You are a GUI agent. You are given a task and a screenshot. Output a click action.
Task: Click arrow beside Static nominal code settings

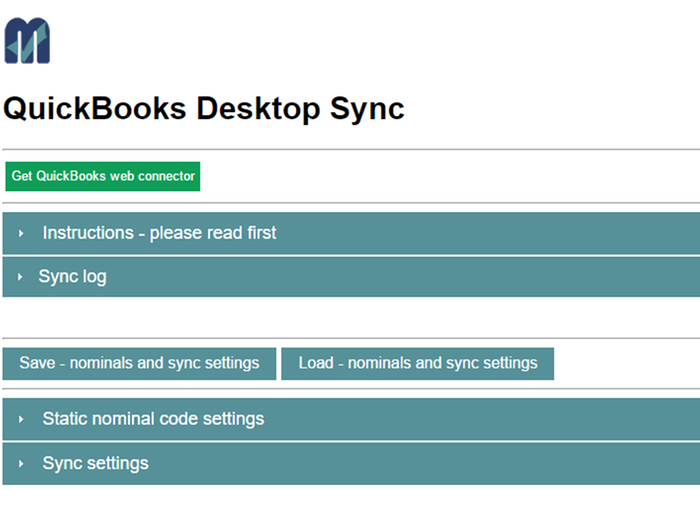pos(21,419)
